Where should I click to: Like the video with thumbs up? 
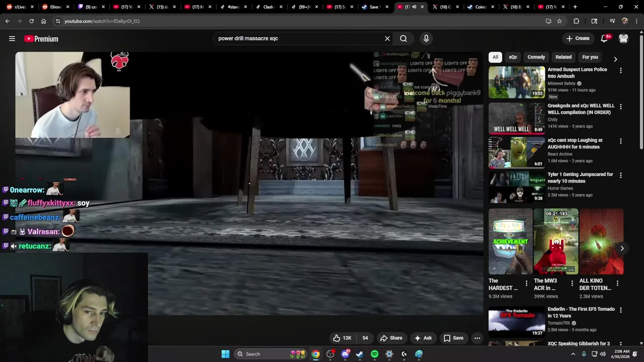click(342, 338)
